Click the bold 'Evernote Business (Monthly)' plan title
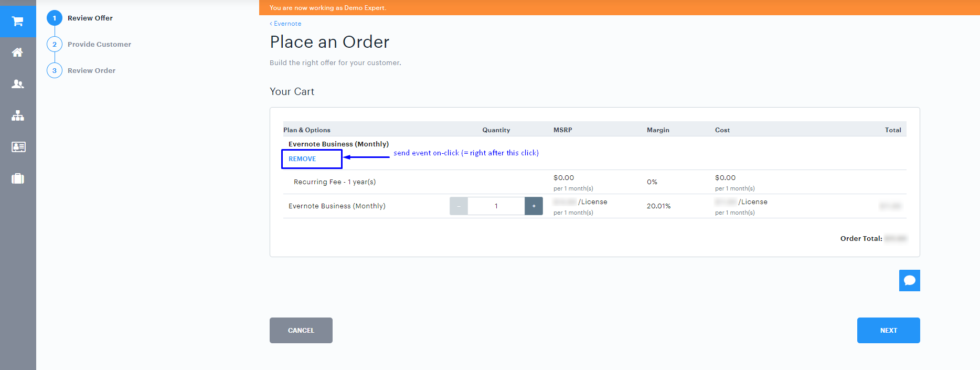The image size is (980, 370). click(338, 144)
